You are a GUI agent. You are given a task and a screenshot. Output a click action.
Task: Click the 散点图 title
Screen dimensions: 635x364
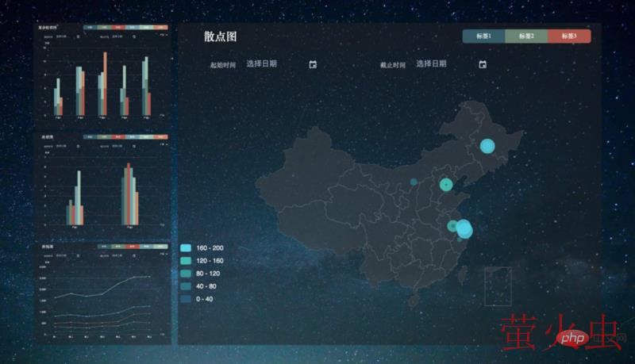click(220, 36)
